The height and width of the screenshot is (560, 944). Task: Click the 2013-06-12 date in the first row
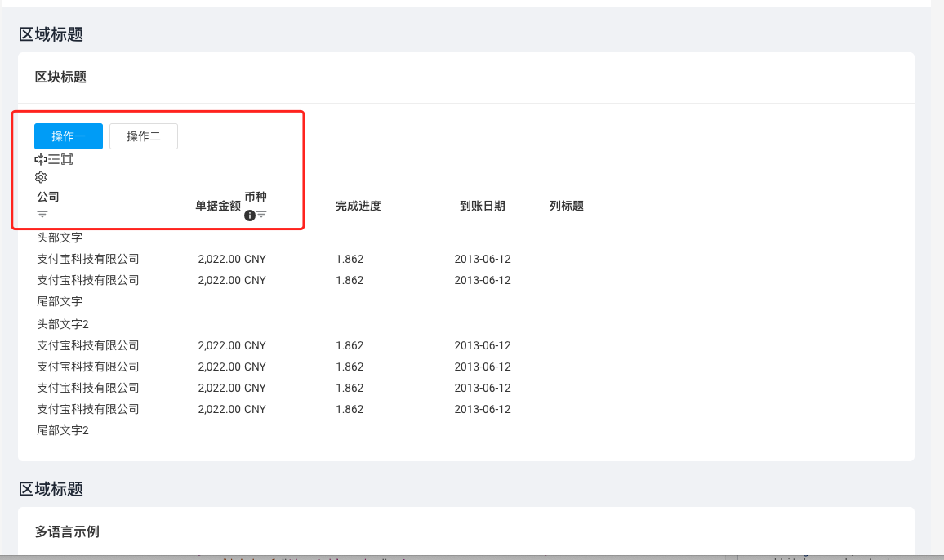(483, 259)
